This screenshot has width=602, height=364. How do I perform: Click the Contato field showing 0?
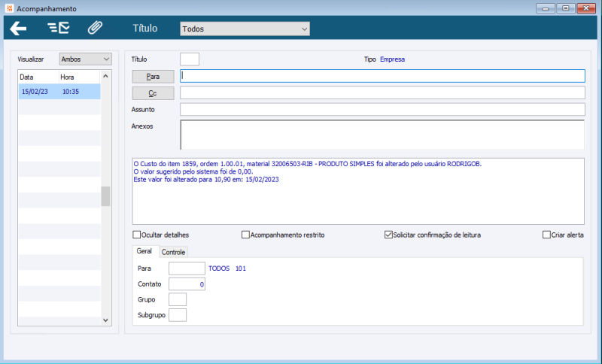point(187,284)
